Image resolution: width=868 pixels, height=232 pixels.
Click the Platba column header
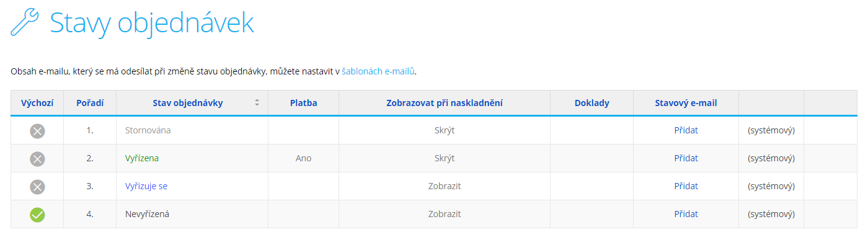coord(304,103)
